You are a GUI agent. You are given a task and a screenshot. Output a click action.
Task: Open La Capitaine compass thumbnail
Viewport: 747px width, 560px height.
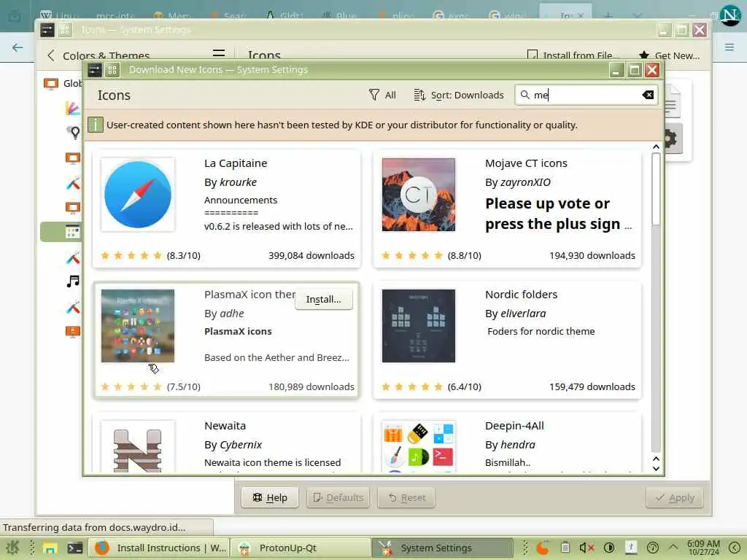(x=138, y=194)
